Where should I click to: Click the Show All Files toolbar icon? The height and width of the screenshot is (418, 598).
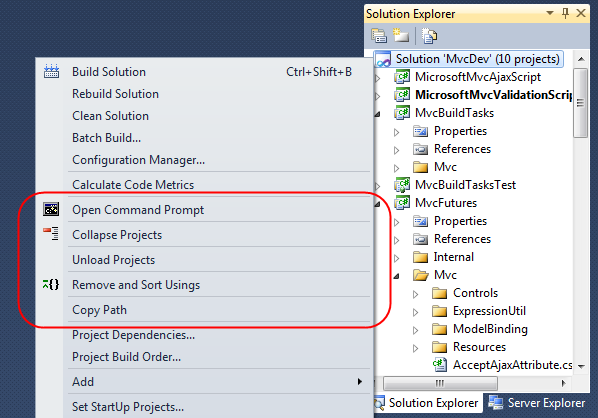pos(400,35)
